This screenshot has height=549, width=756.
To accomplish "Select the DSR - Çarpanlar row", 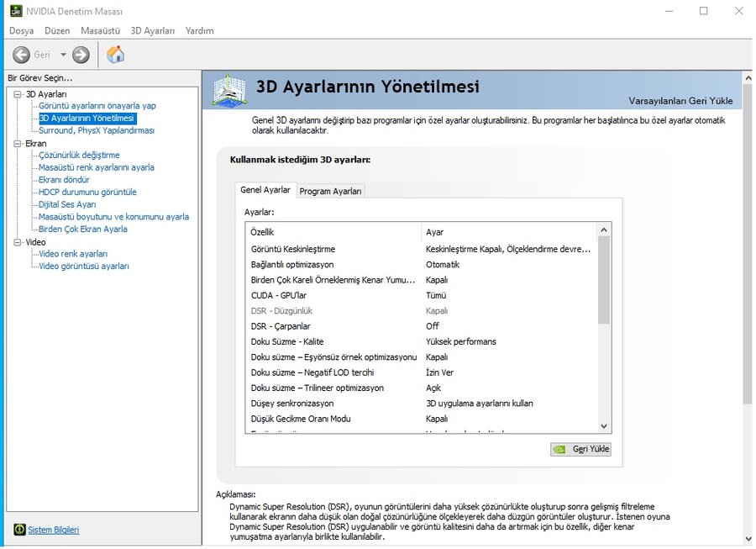I will tap(421, 326).
